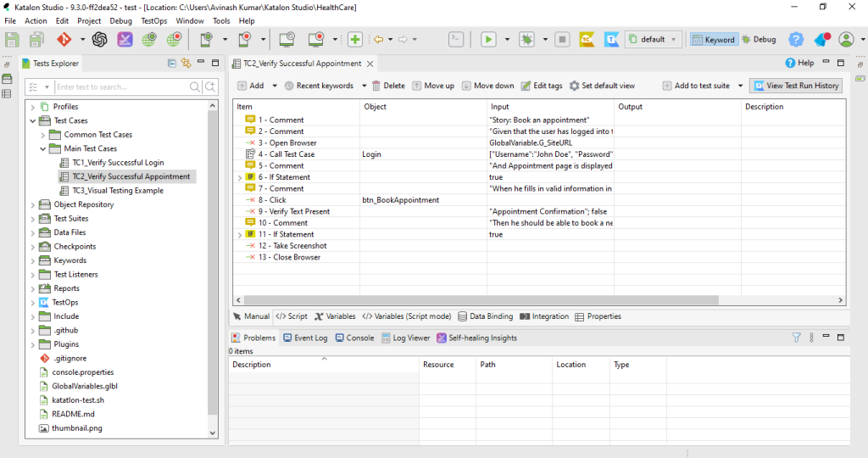Click the Tests Explorer vertical scrollbar
Image resolution: width=868 pixels, height=458 pixels.
[213, 263]
